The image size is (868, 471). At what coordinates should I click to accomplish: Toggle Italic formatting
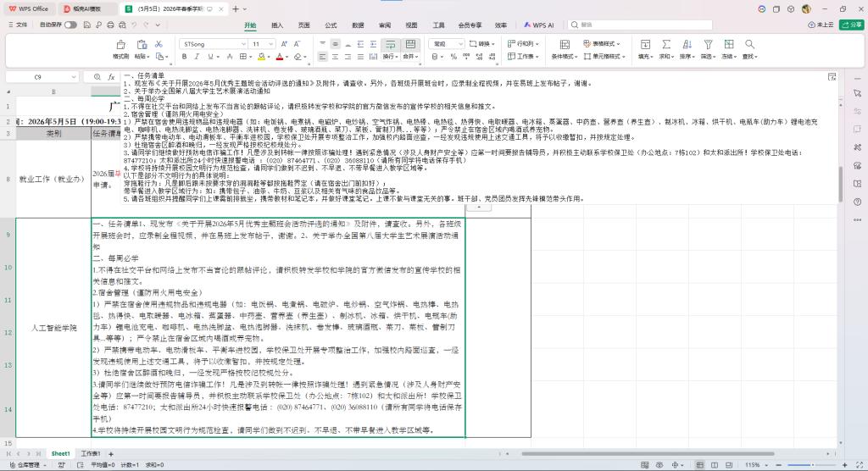pyautogui.click(x=197, y=57)
